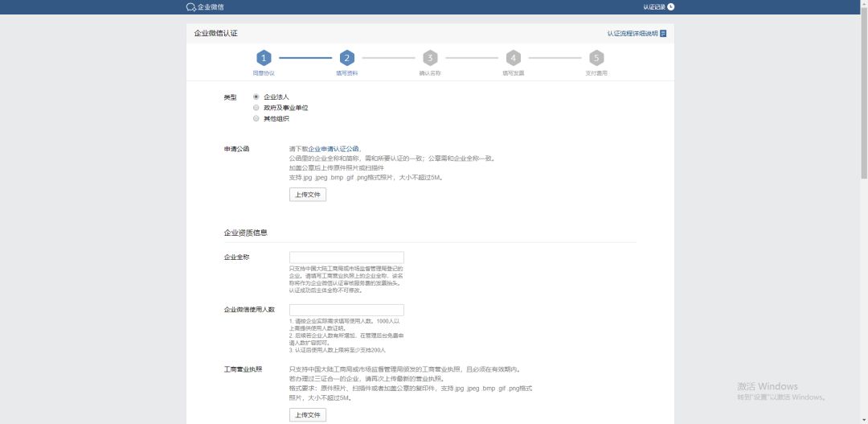The height and width of the screenshot is (424, 868).
Task: Click step 5 hexagon 支付费用
Action: pos(596,58)
